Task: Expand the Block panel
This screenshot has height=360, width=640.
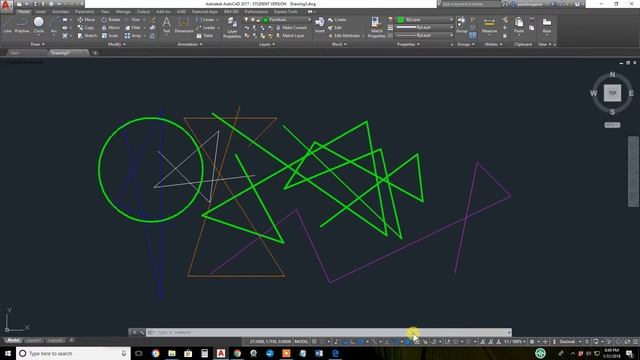Action: tap(339, 44)
